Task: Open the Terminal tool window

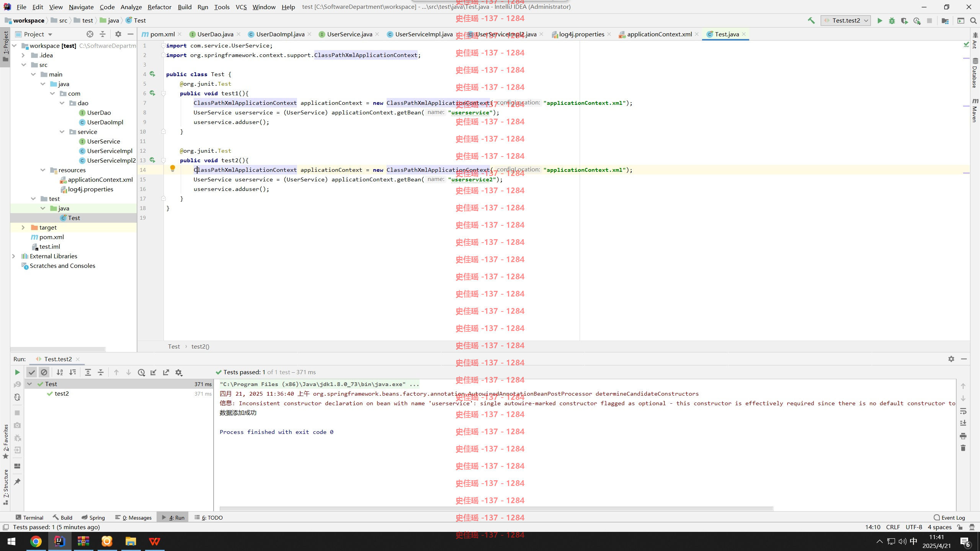Action: pyautogui.click(x=29, y=517)
